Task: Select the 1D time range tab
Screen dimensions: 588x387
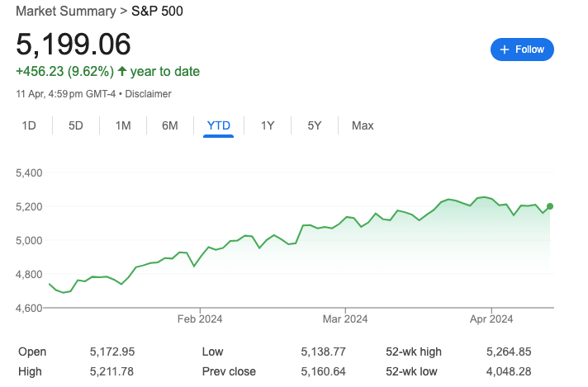Action: click(29, 125)
